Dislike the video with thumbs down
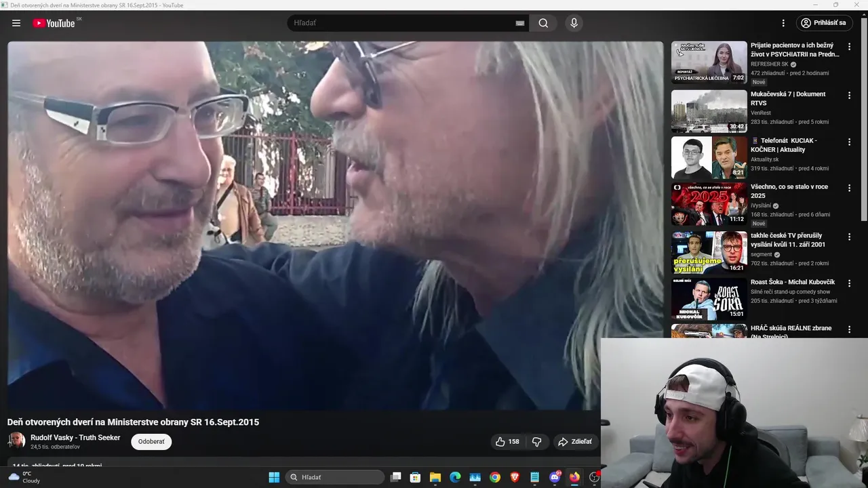Viewport: 868px width, 488px height. point(537,442)
